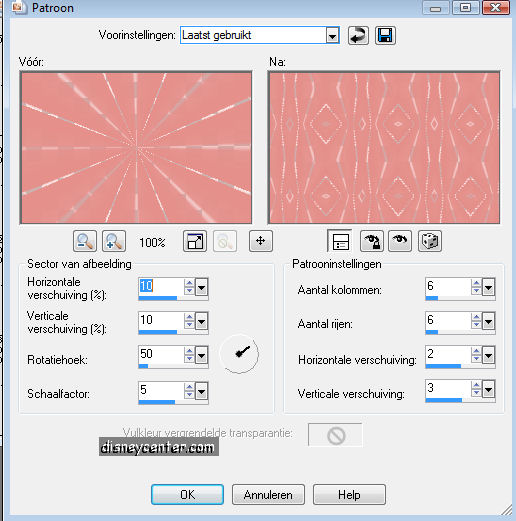This screenshot has width=516, height=521.
Task: Click the zoom in magnifier icon
Action: coord(114,241)
